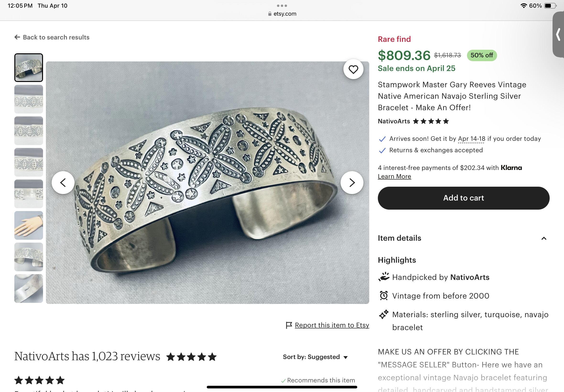Click the NativoArts five-star shop rating
The image size is (564, 392).
(431, 121)
